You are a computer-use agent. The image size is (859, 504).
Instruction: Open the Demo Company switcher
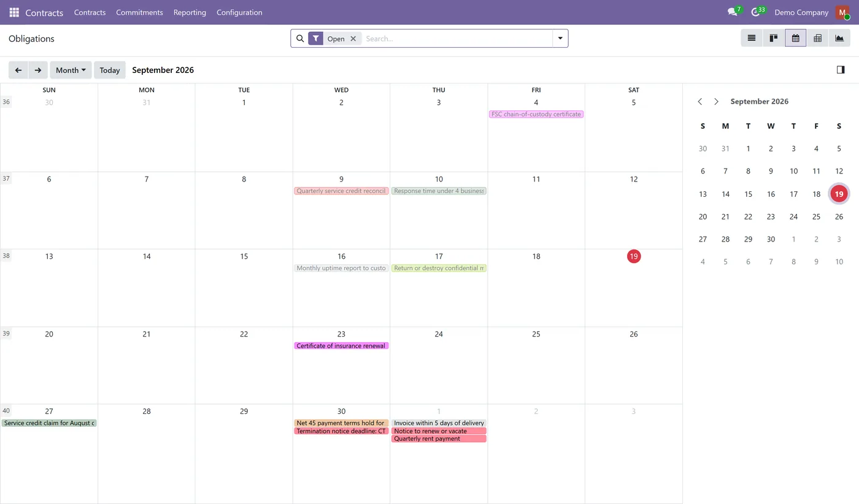pos(801,12)
